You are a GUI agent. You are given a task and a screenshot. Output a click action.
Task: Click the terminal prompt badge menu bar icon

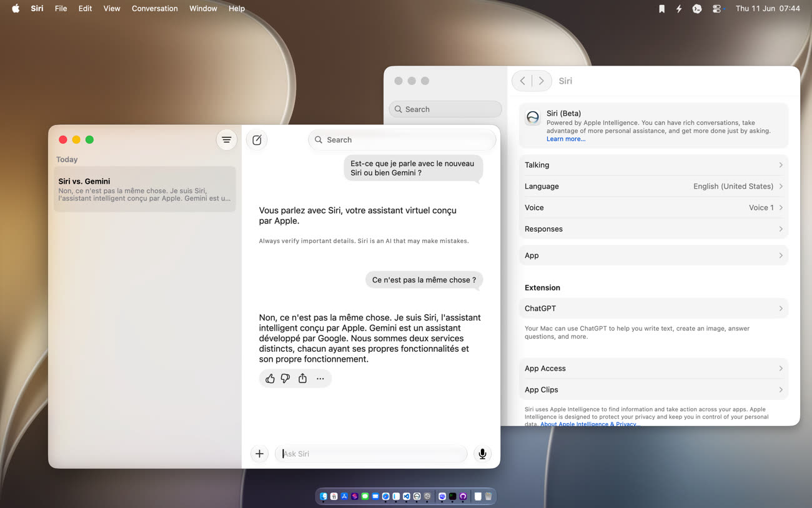point(697,9)
